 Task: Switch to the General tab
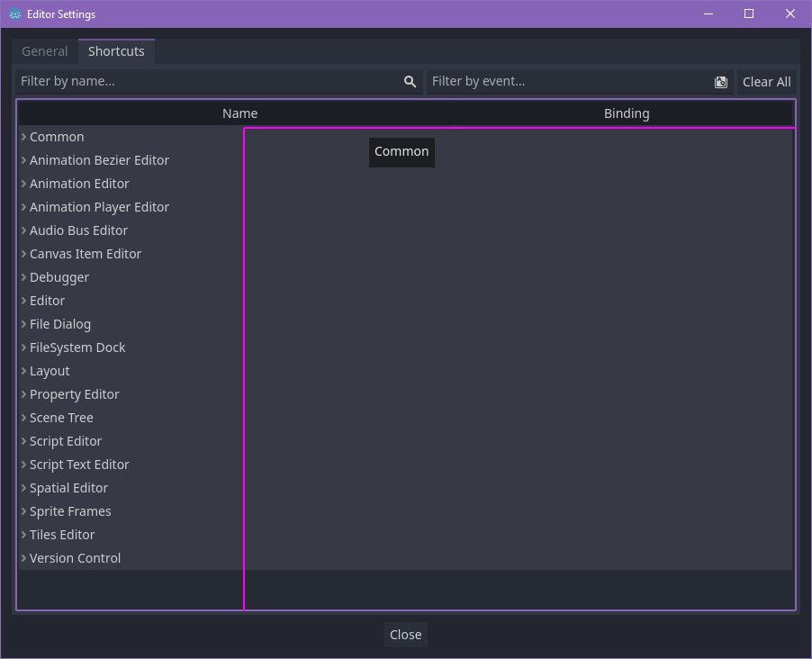(43, 51)
